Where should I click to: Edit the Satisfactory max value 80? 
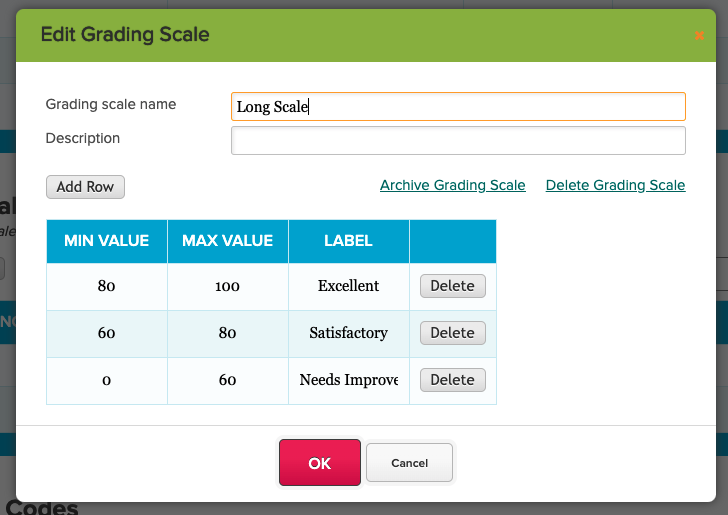(x=228, y=333)
